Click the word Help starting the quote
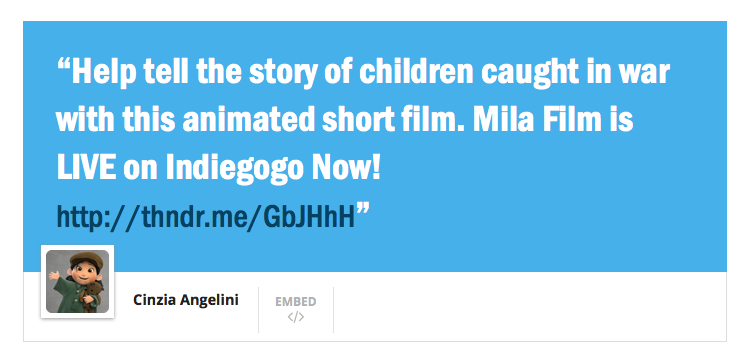This screenshot has width=746, height=363. coord(104,72)
